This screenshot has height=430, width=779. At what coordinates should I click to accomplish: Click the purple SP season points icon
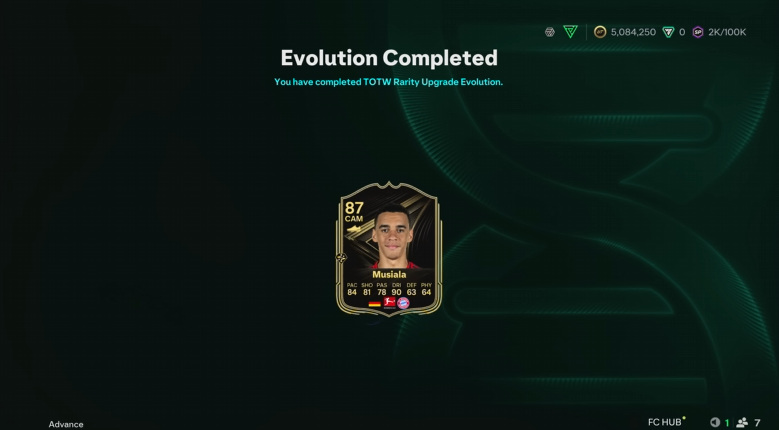pos(698,32)
